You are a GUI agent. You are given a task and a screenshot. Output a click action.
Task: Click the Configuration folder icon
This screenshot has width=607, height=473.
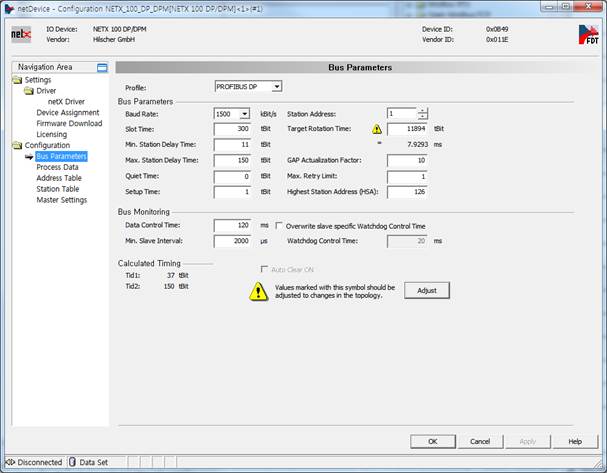(17, 146)
